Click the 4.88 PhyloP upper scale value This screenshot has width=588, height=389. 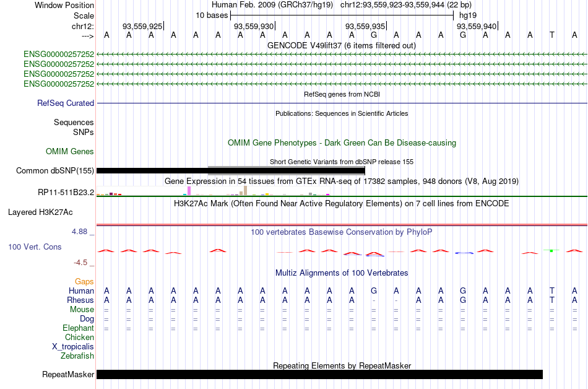pos(79,232)
